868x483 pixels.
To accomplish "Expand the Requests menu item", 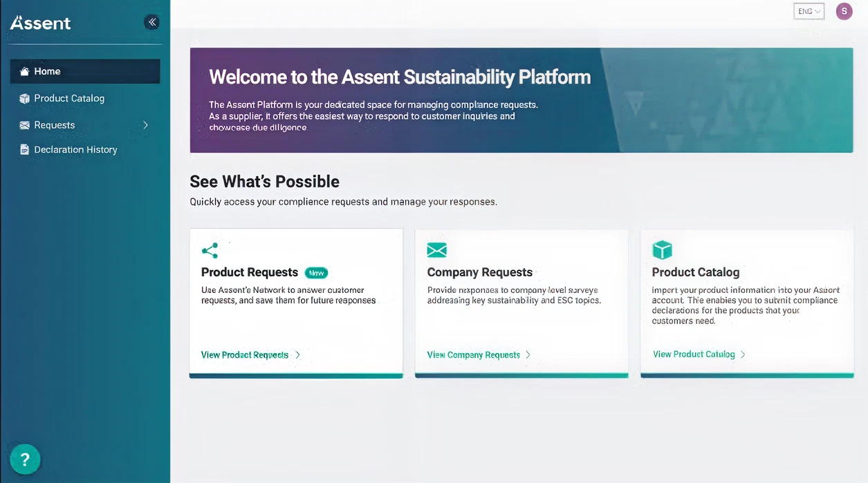I will (x=145, y=125).
